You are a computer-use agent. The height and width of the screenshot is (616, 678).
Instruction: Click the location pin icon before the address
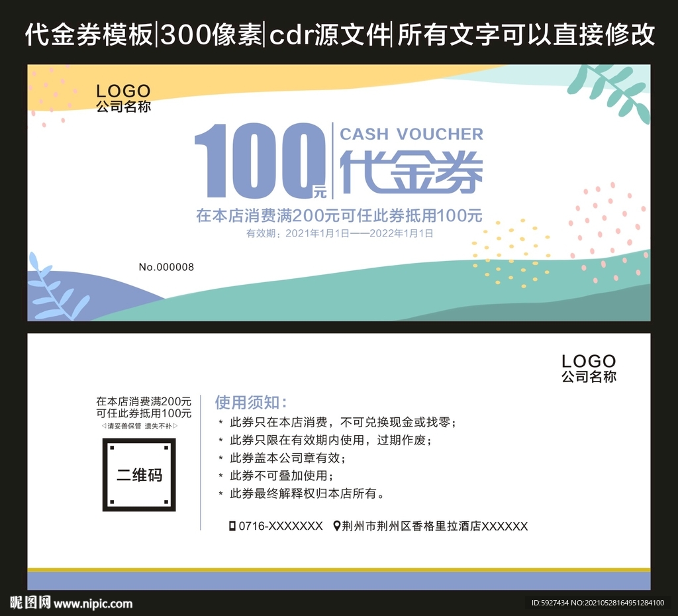337,526
